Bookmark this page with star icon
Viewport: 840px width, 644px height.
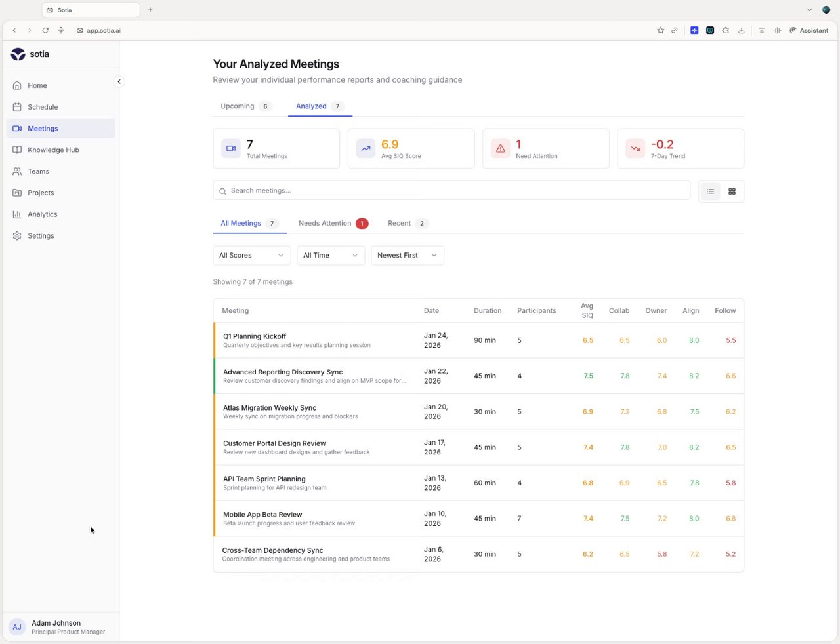pyautogui.click(x=661, y=30)
